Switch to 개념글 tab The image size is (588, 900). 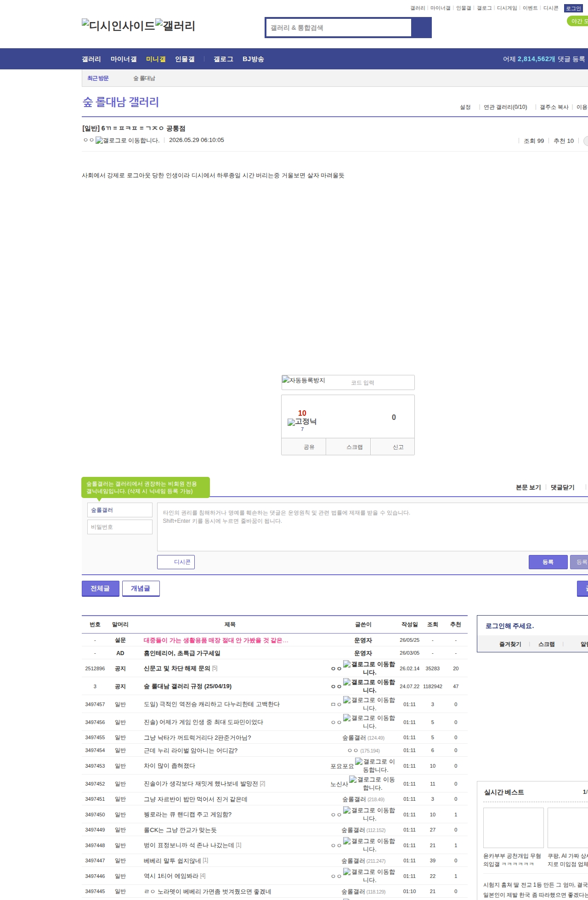pos(141,589)
